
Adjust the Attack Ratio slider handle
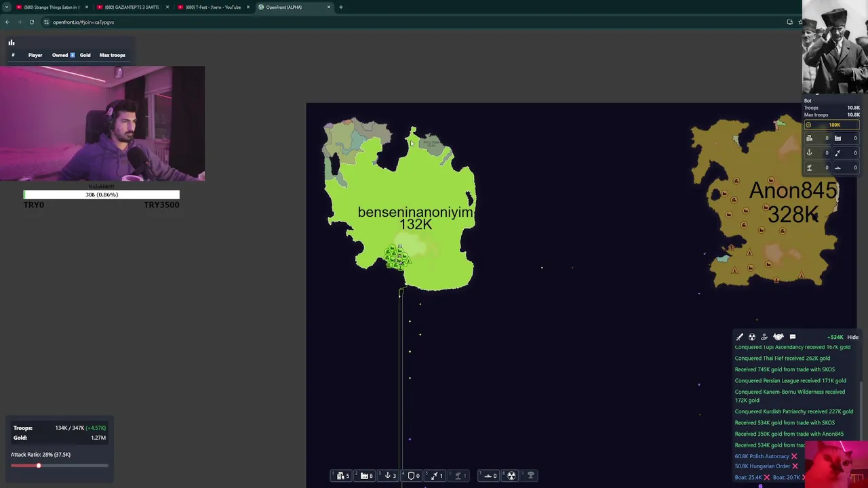(x=39, y=466)
